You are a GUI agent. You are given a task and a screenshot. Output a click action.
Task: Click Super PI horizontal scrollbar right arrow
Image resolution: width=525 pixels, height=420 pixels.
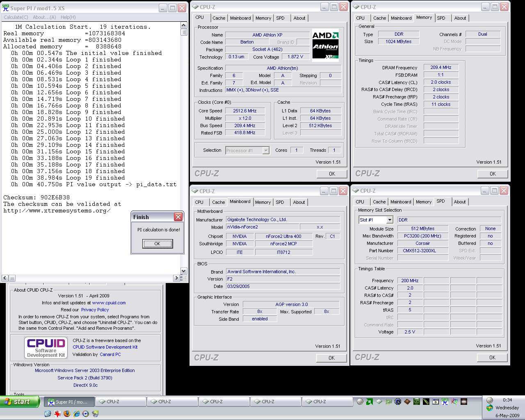coord(177,278)
